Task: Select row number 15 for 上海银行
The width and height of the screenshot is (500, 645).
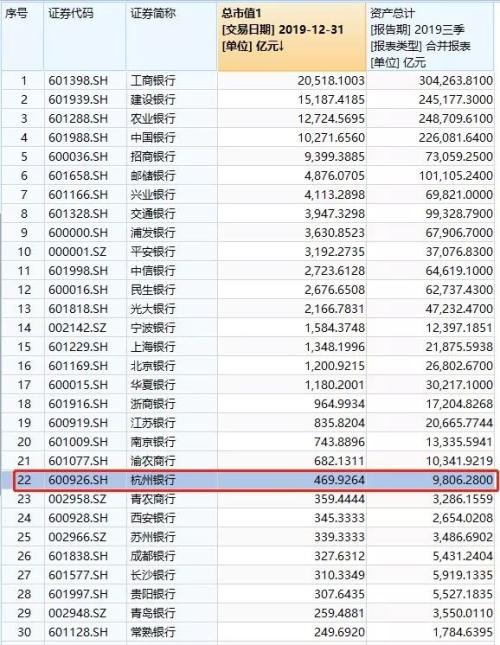Action: pyautogui.click(x=23, y=347)
